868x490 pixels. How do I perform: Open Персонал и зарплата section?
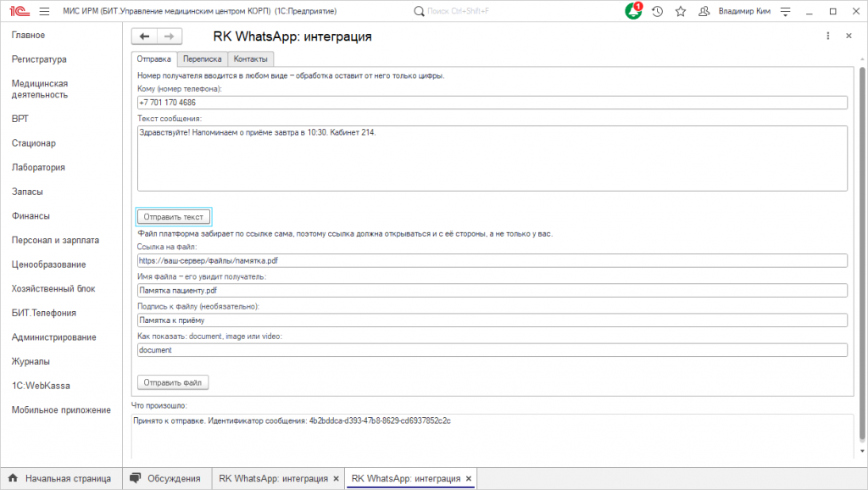(x=55, y=240)
